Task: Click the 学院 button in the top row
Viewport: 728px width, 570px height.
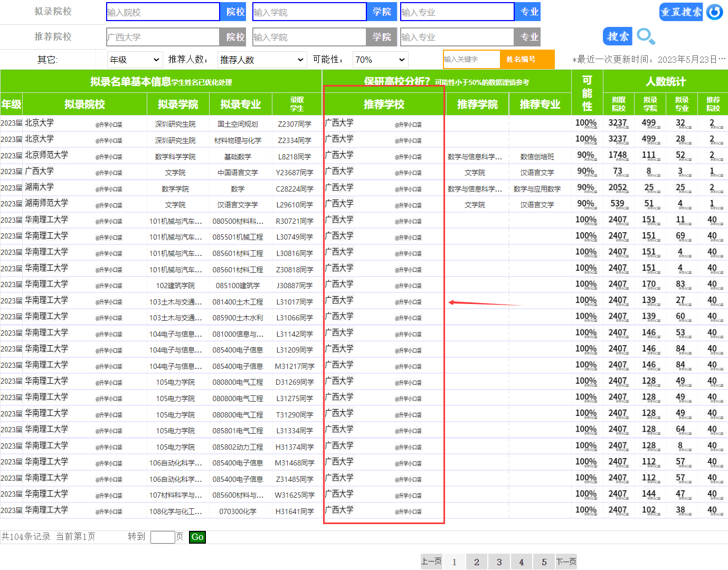Action: point(381,12)
